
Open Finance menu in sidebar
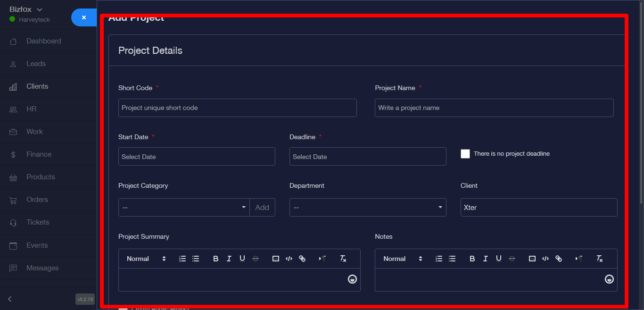click(39, 154)
